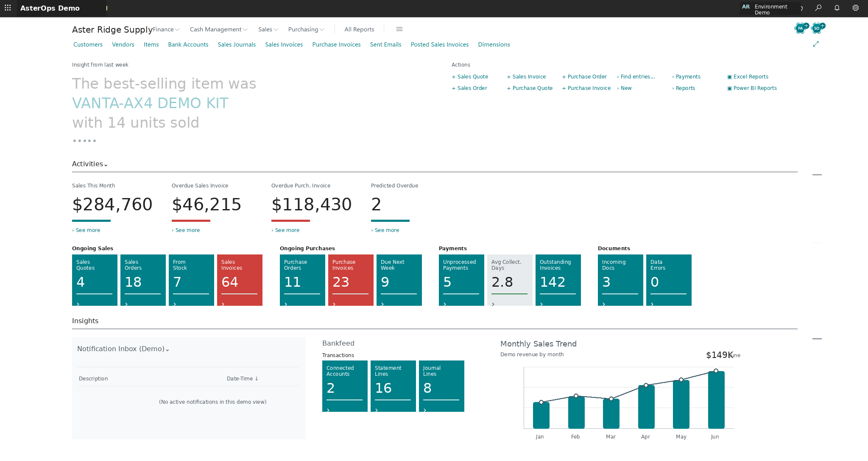Open Power BI Reports action
The image size is (868, 461).
(752, 88)
